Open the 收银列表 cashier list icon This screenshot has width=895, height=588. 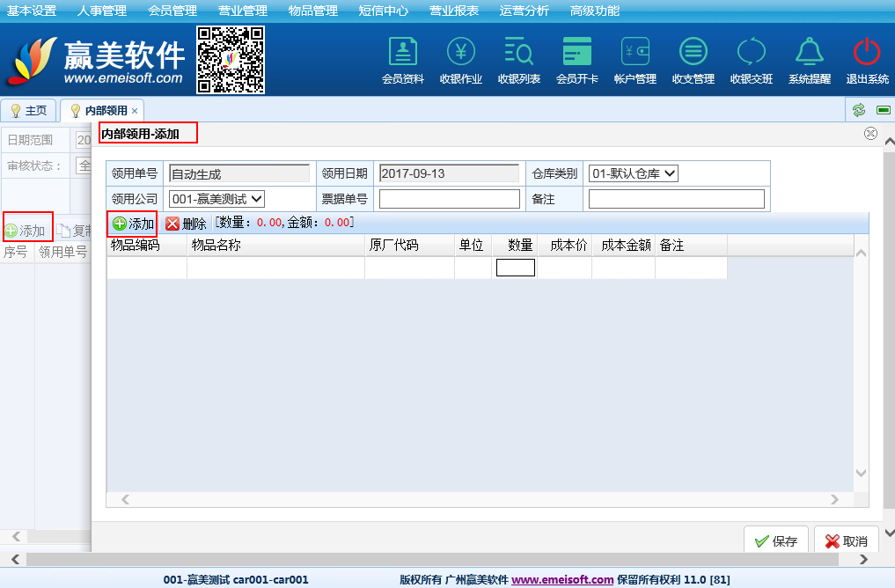518,53
